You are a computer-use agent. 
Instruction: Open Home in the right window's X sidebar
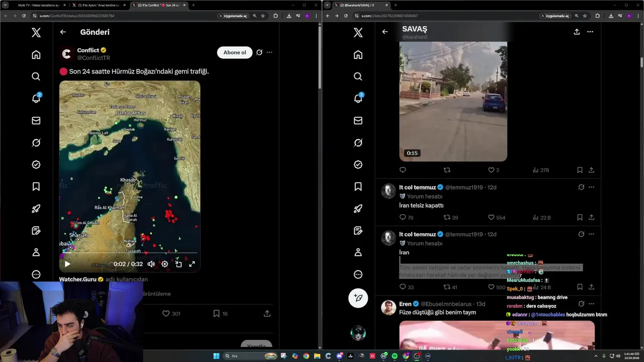click(x=358, y=54)
